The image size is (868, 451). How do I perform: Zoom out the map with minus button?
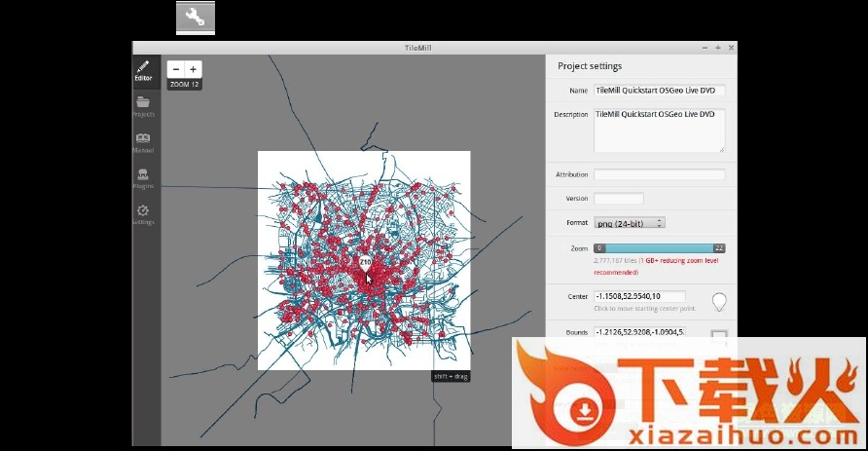pyautogui.click(x=176, y=69)
